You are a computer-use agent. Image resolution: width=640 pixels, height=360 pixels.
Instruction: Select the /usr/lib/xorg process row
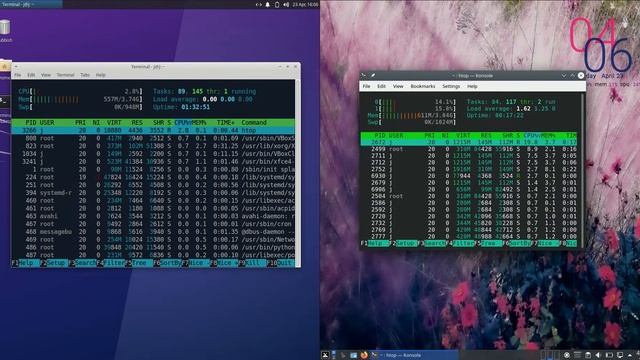(x=153, y=146)
